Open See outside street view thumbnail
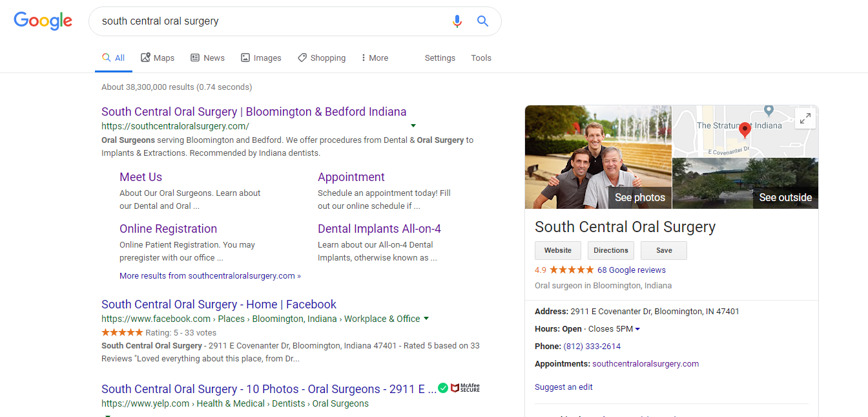 click(x=745, y=184)
